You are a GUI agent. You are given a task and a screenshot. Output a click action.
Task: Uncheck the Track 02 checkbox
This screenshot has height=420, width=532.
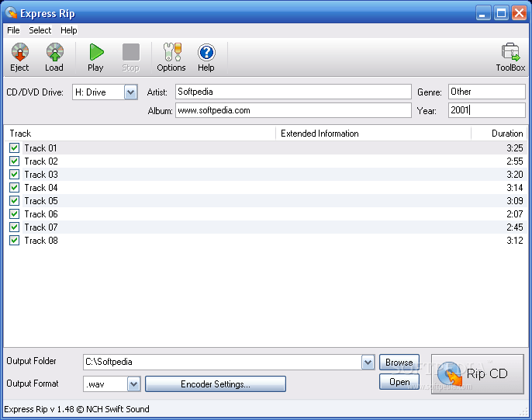coord(14,161)
